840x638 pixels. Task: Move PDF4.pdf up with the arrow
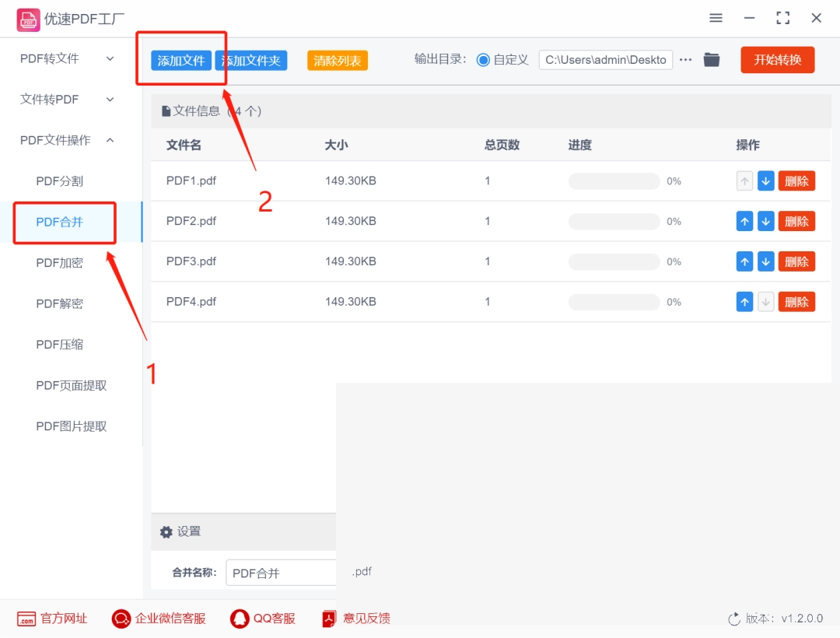744,302
